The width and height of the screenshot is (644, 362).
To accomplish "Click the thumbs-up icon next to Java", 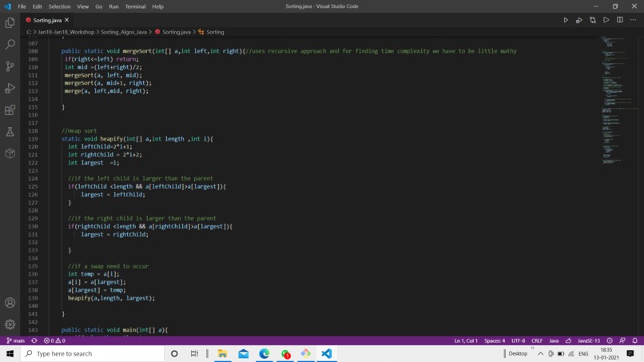I will point(568,340).
